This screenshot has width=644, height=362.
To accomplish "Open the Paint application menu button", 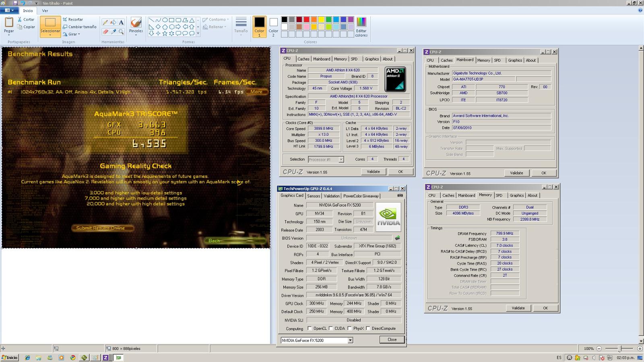I will click(9, 10).
